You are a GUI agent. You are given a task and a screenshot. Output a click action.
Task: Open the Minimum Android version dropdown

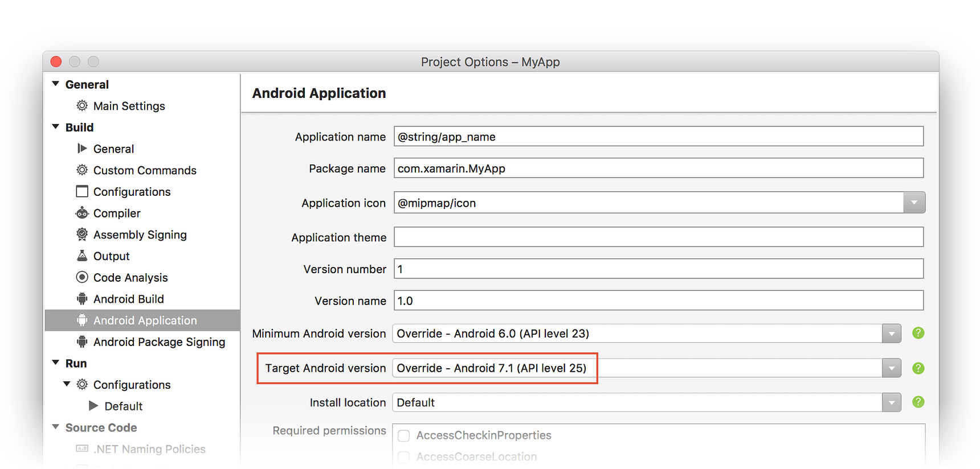tap(892, 334)
